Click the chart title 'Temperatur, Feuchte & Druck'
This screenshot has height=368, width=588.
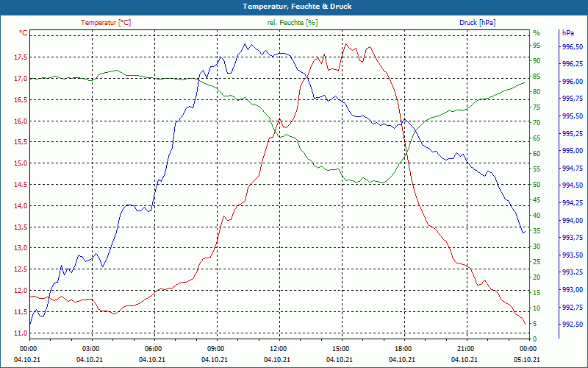(297, 7)
